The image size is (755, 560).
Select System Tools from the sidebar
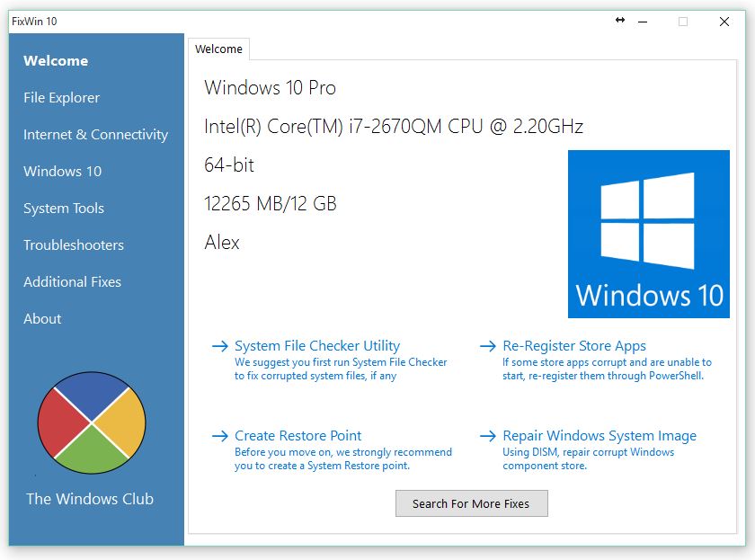pos(63,209)
